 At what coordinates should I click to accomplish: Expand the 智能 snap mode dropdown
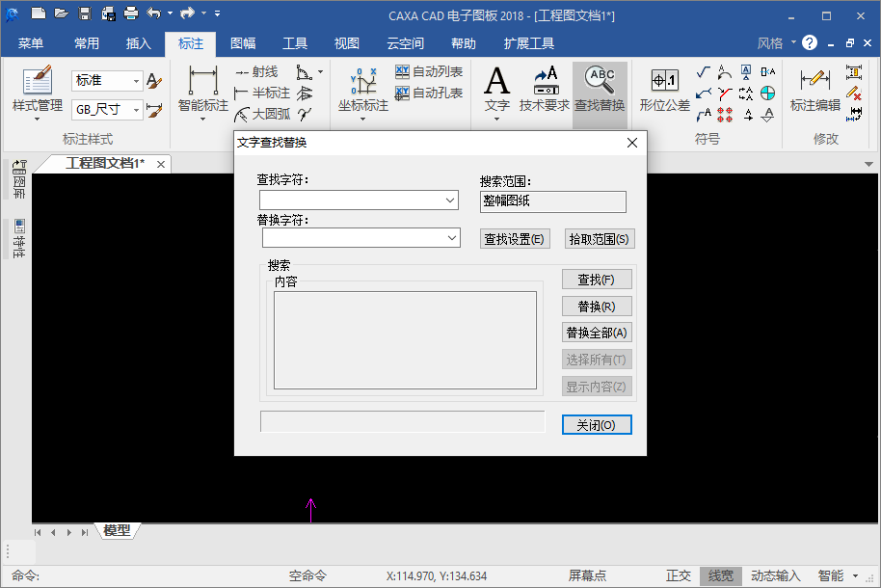point(855,575)
